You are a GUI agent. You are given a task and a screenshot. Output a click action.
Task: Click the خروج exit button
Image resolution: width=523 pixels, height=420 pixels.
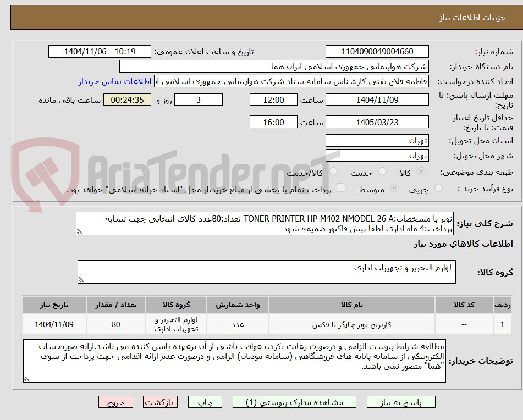[x=115, y=402]
